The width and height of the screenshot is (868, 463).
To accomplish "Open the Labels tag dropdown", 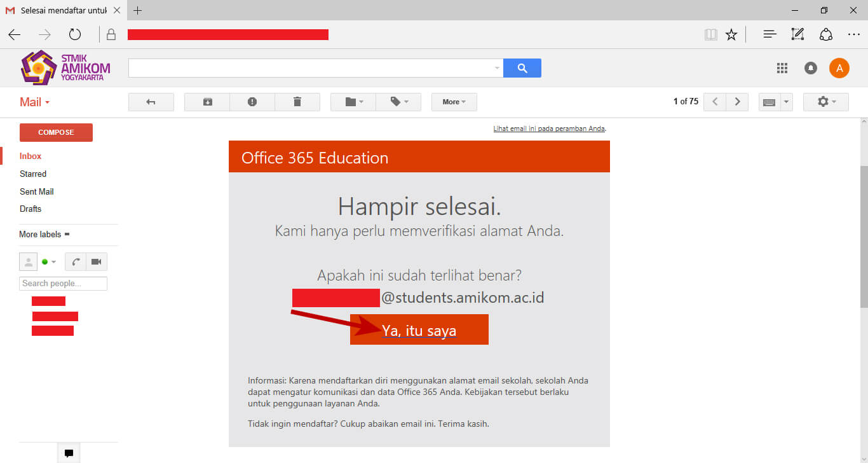I will 398,102.
